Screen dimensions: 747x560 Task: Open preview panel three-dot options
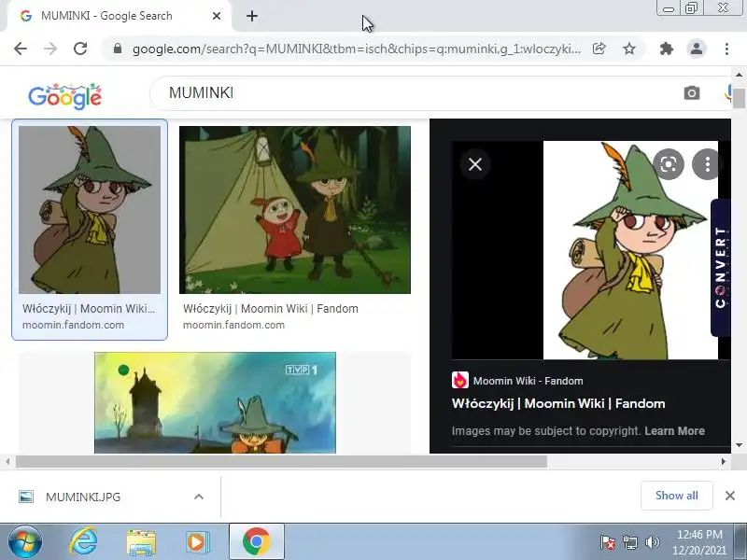click(x=707, y=164)
